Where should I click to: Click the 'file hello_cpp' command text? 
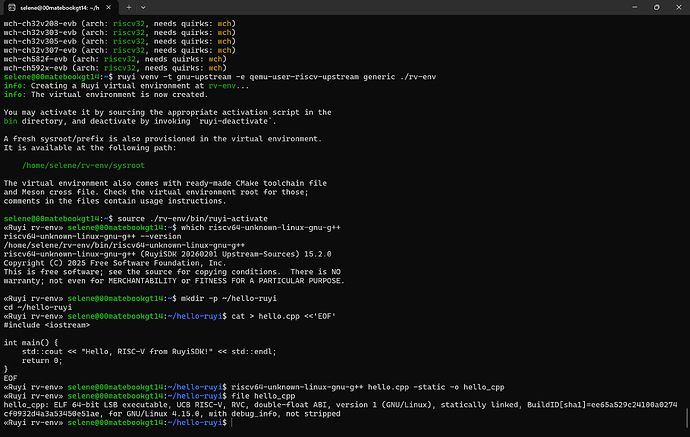[262, 396]
